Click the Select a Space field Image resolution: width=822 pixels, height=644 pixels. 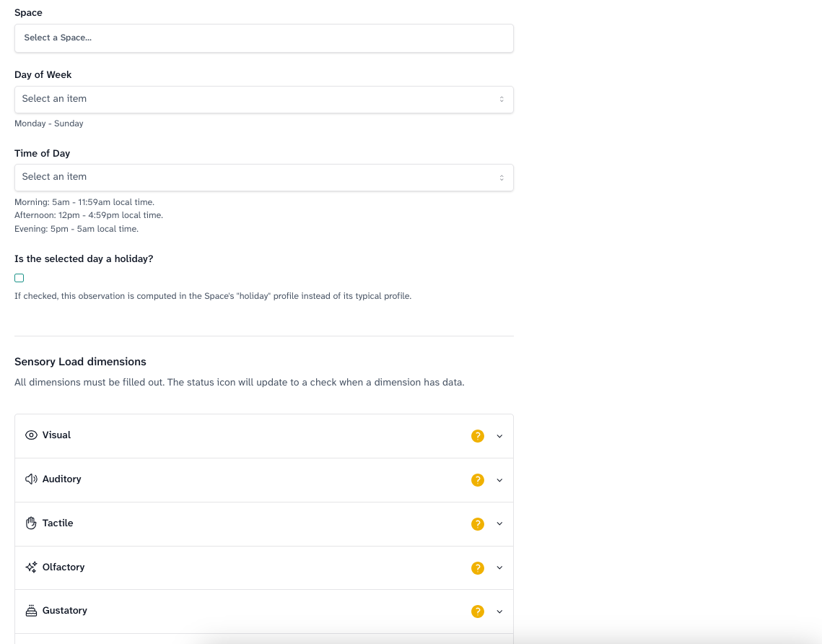[263, 38]
